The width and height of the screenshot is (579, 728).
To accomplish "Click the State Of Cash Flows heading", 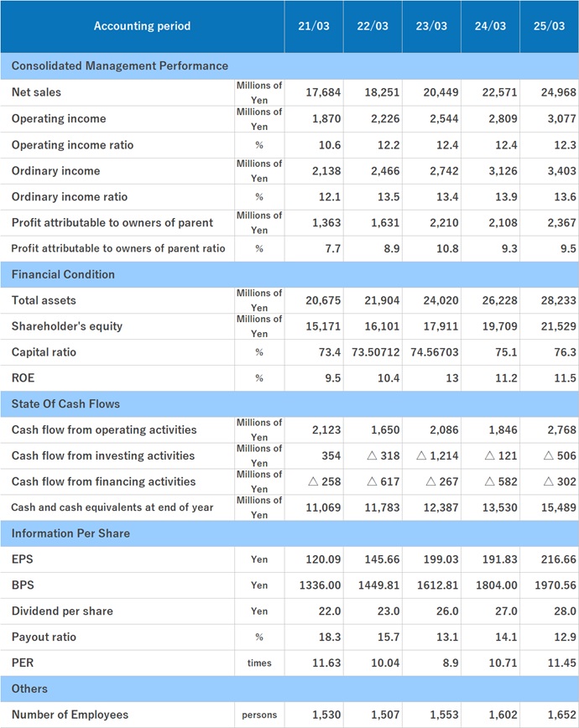I will tap(65, 403).
